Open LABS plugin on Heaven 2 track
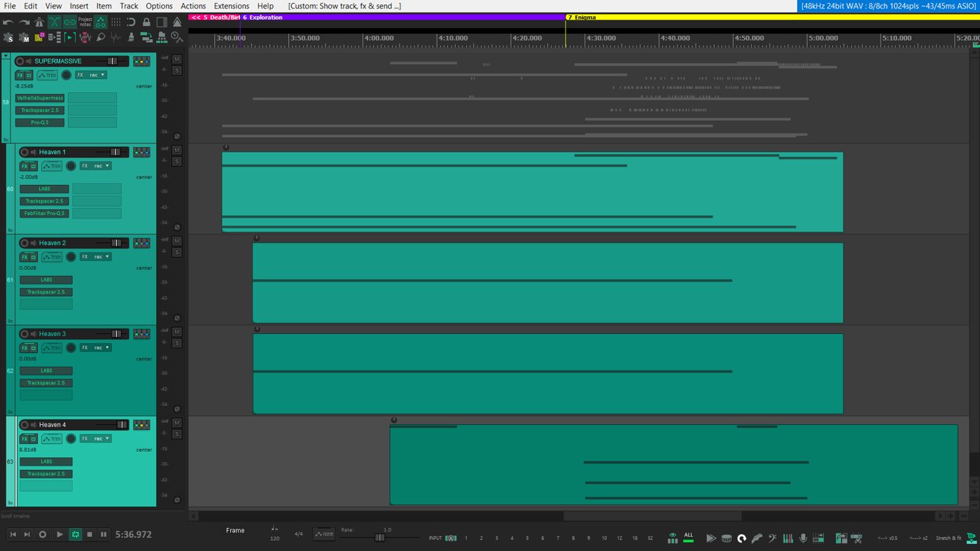Viewport: 980px width, 551px height. pos(45,280)
